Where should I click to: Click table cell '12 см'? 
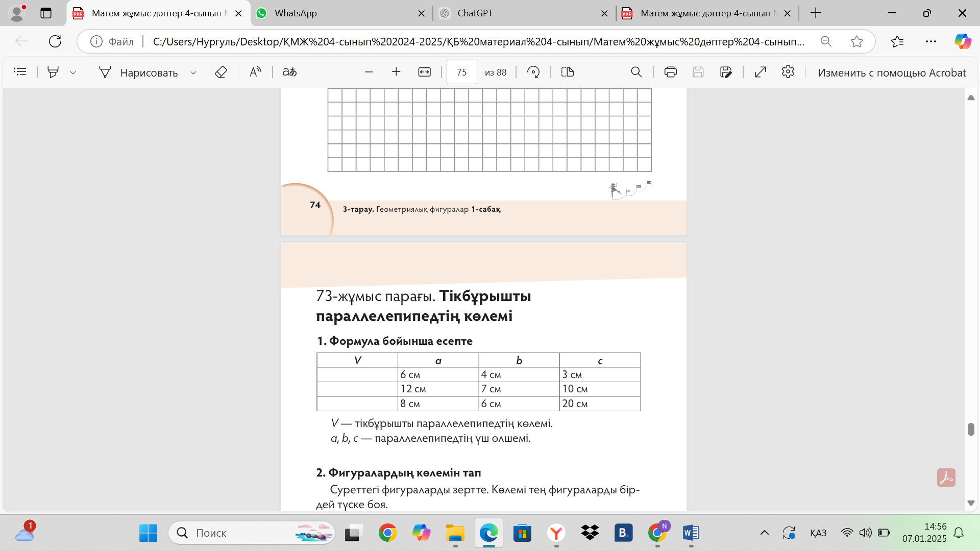[x=438, y=389]
